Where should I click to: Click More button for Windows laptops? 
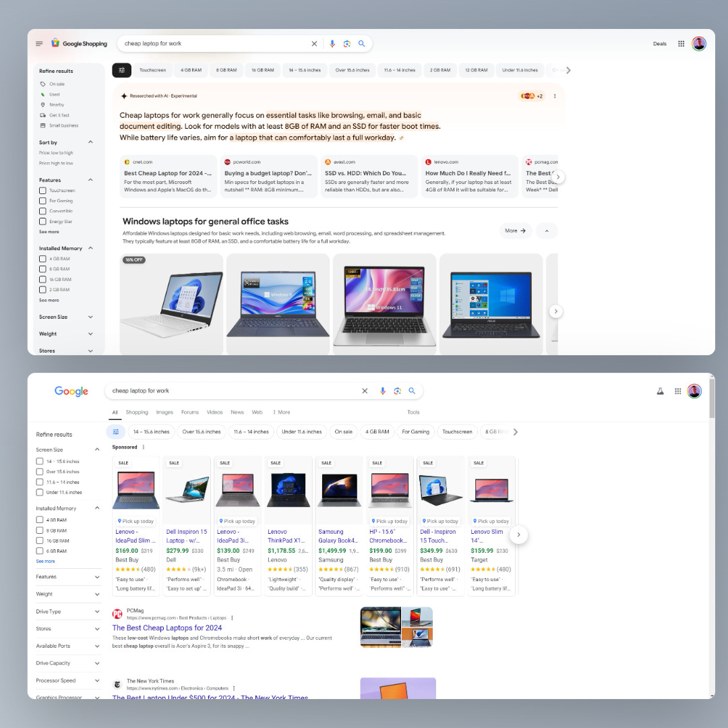click(x=515, y=231)
